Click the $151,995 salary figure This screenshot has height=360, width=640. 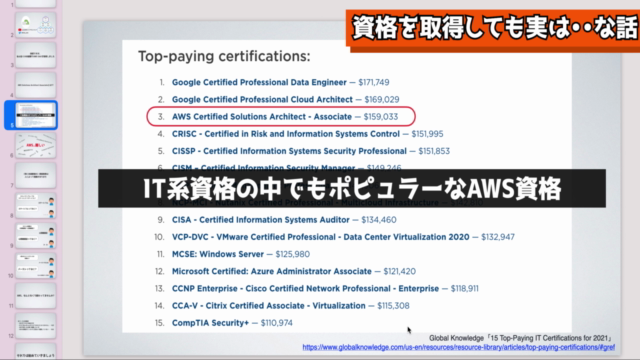click(x=427, y=134)
